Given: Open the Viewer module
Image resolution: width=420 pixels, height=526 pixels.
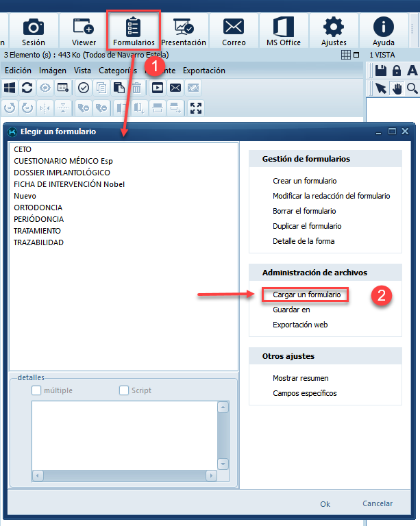Looking at the screenshot, I should coord(84,32).
